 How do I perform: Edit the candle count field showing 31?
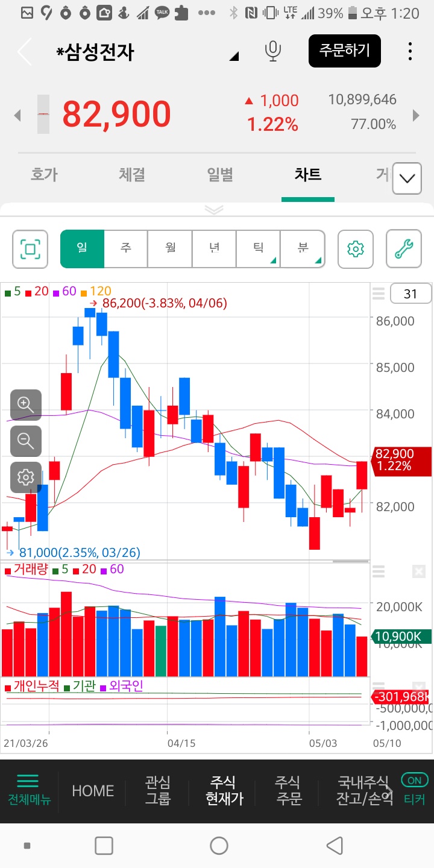[410, 294]
